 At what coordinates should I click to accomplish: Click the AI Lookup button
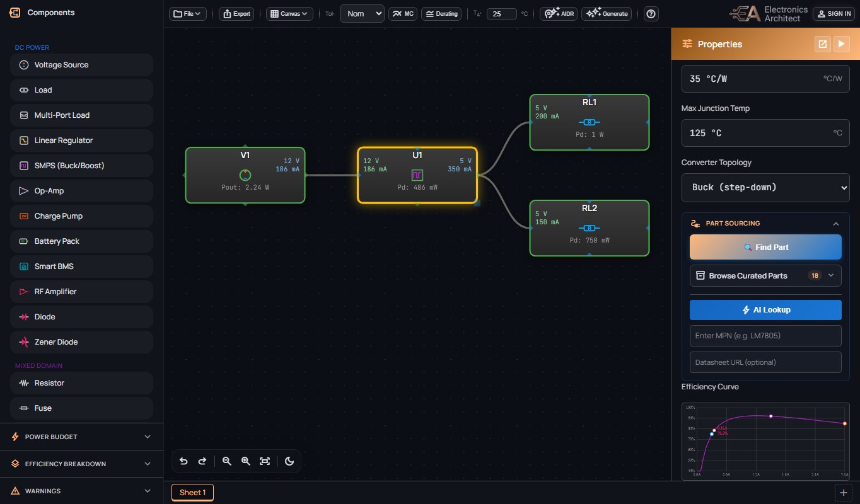tap(765, 310)
